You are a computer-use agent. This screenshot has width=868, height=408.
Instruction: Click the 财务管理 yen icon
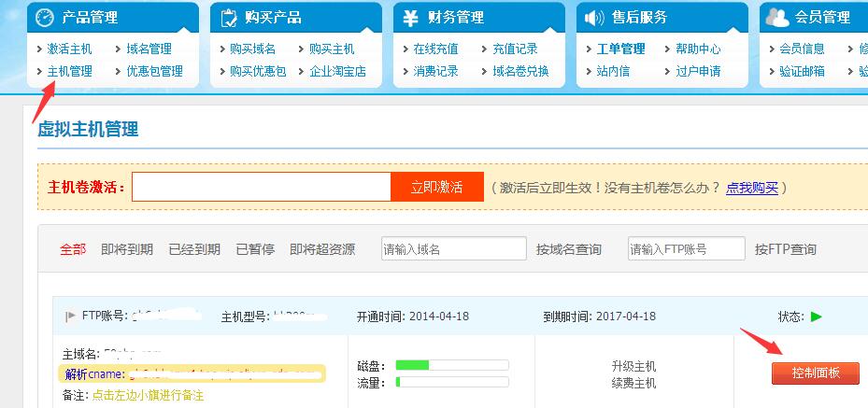[x=409, y=18]
